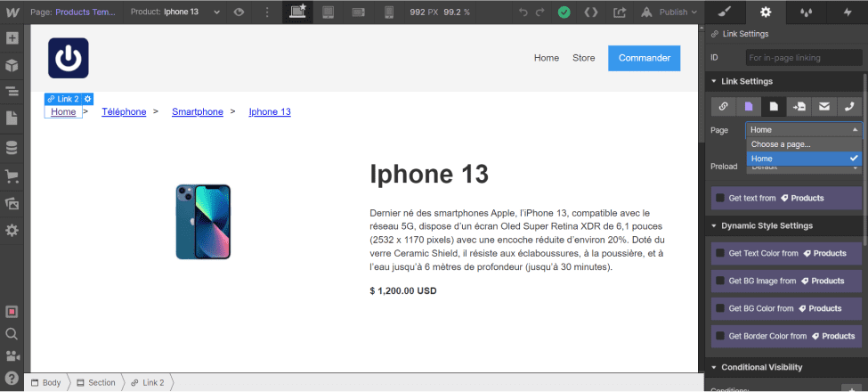Choose the 'Choose a page...' option

pyautogui.click(x=804, y=144)
